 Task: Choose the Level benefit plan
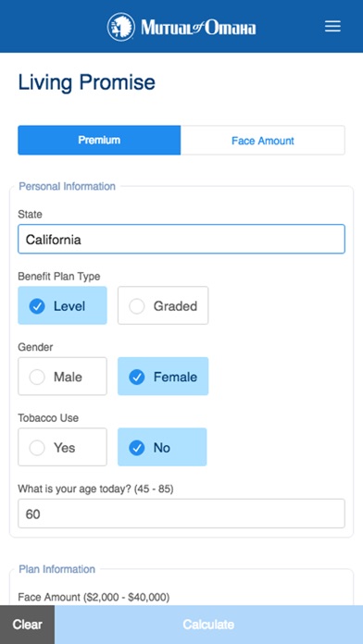tap(62, 305)
